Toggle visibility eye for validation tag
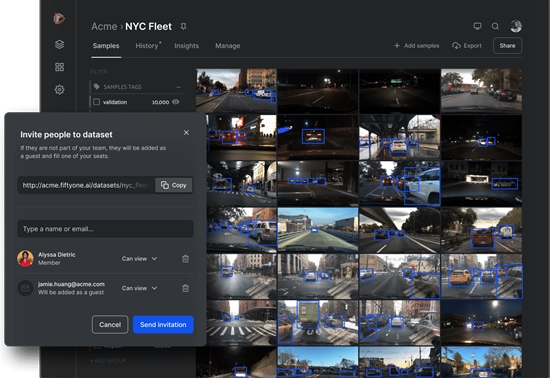The image size is (550, 378). (x=176, y=102)
